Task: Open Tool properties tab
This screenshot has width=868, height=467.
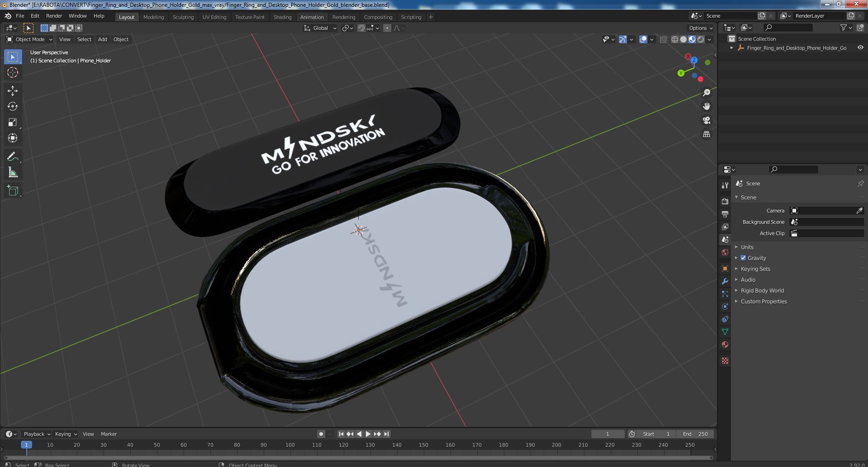Action: (725, 185)
